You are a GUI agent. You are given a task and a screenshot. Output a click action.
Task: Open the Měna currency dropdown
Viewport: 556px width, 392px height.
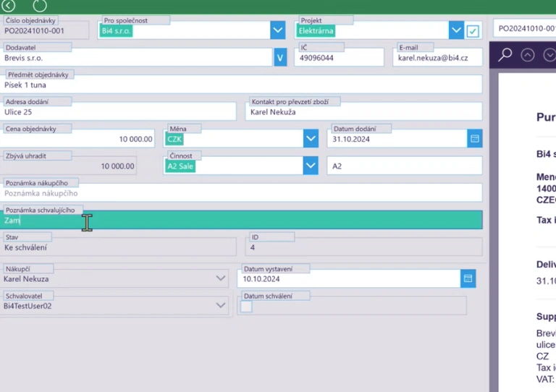point(311,139)
